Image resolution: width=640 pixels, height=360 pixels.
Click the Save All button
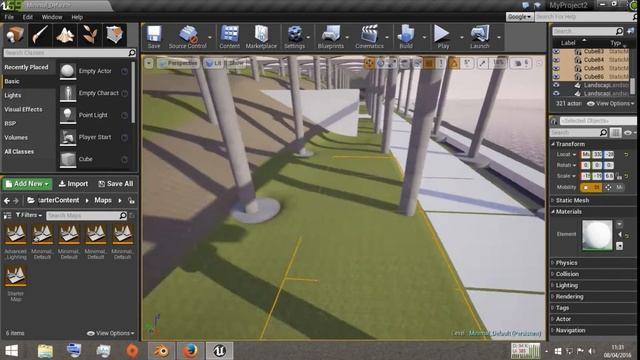(116, 184)
